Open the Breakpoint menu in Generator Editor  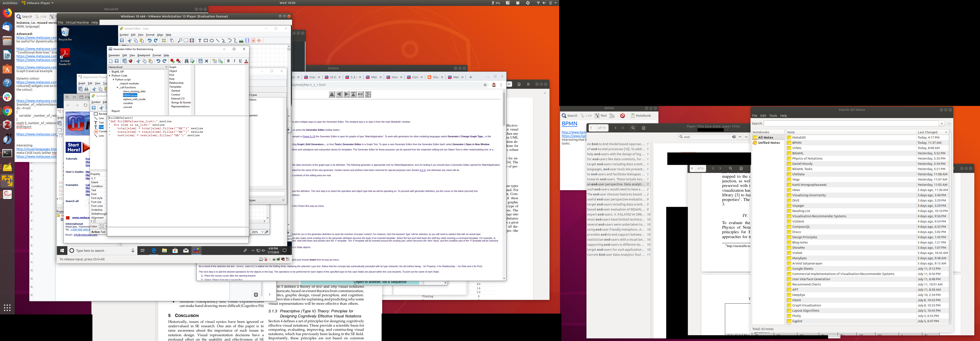coord(144,56)
